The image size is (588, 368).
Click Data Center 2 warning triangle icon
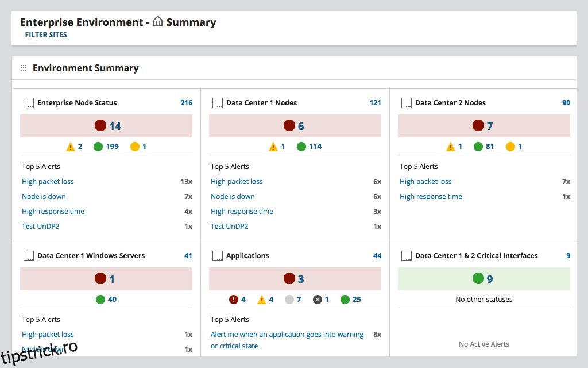(x=451, y=147)
